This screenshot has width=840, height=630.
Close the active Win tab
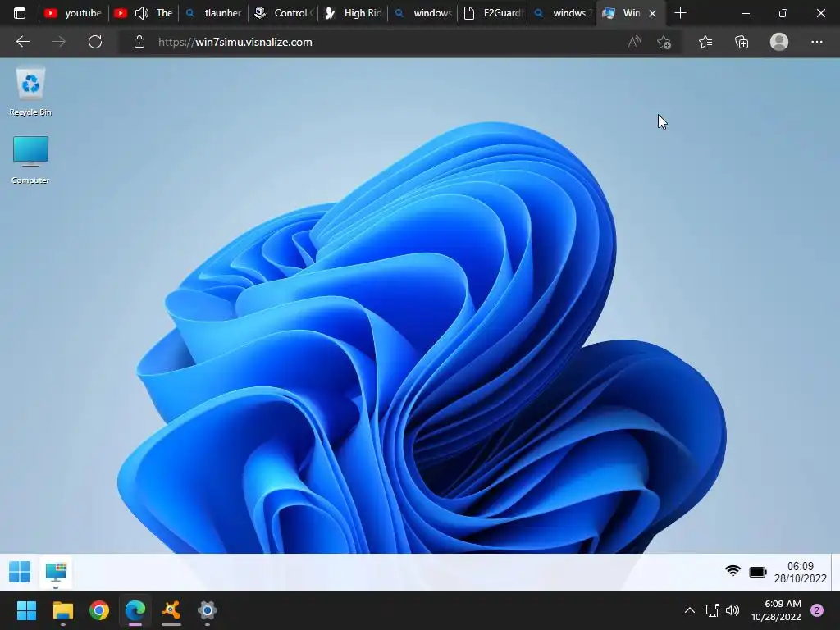click(652, 13)
